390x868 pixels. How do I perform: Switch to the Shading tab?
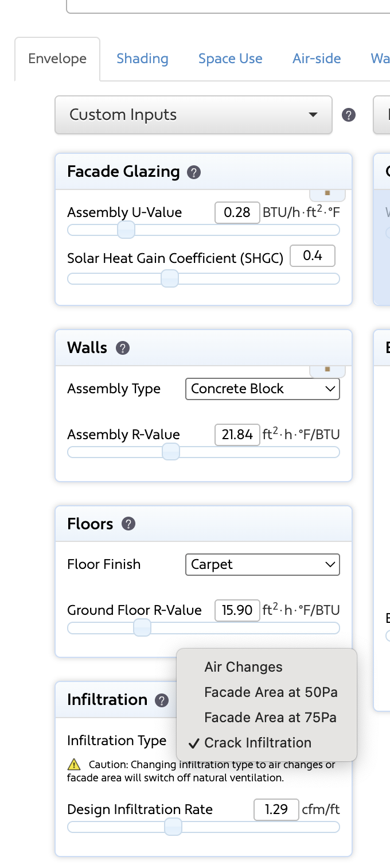point(142,59)
